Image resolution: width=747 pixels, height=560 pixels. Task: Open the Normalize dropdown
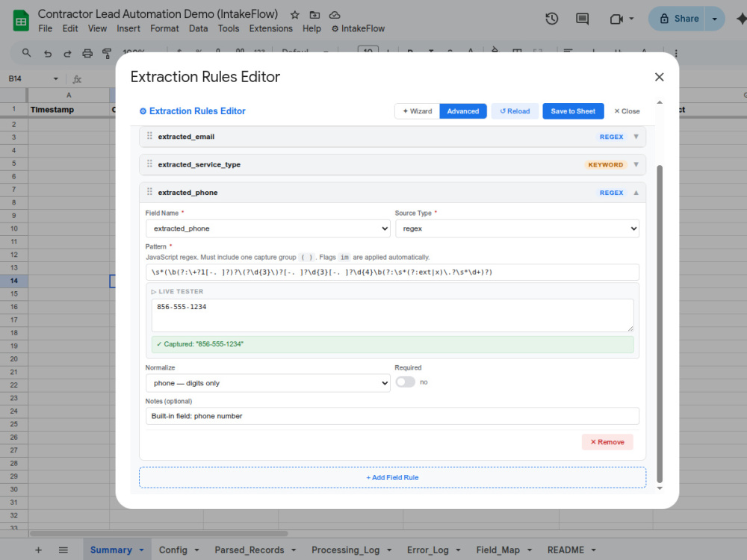(x=267, y=383)
